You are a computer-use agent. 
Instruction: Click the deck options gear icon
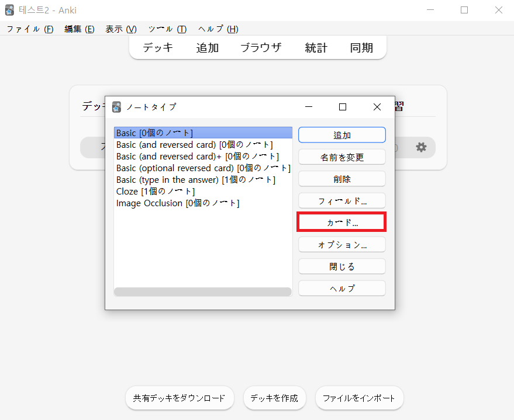[x=421, y=147]
